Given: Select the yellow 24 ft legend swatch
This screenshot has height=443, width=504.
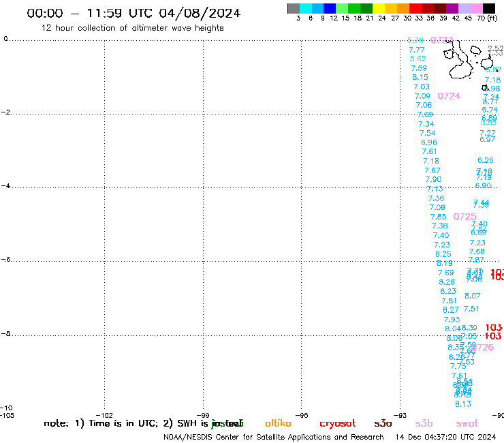Looking at the screenshot, I should (379, 8).
